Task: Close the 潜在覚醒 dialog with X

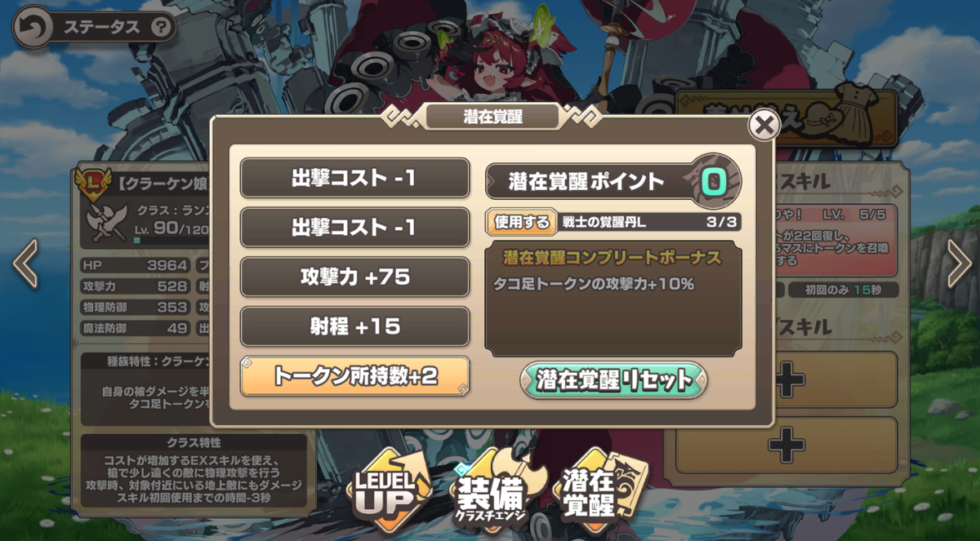Action: (764, 126)
